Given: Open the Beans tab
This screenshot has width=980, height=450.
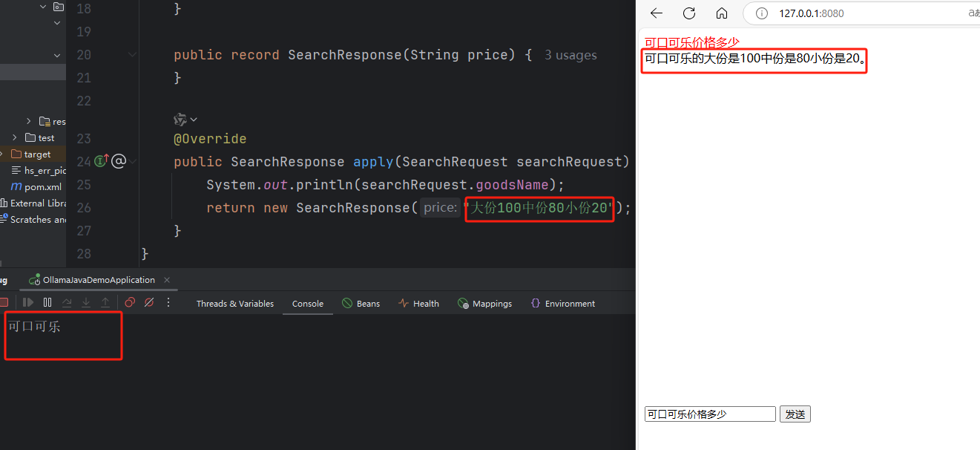Looking at the screenshot, I should [361, 304].
